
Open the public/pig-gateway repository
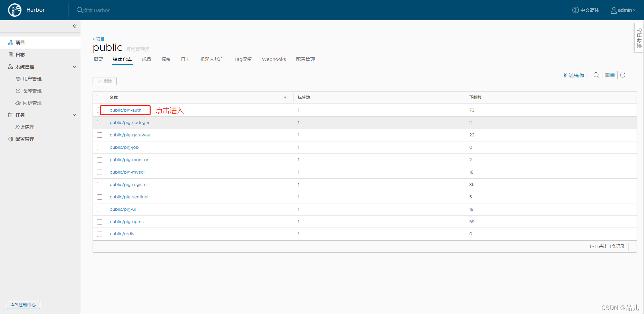pos(130,135)
